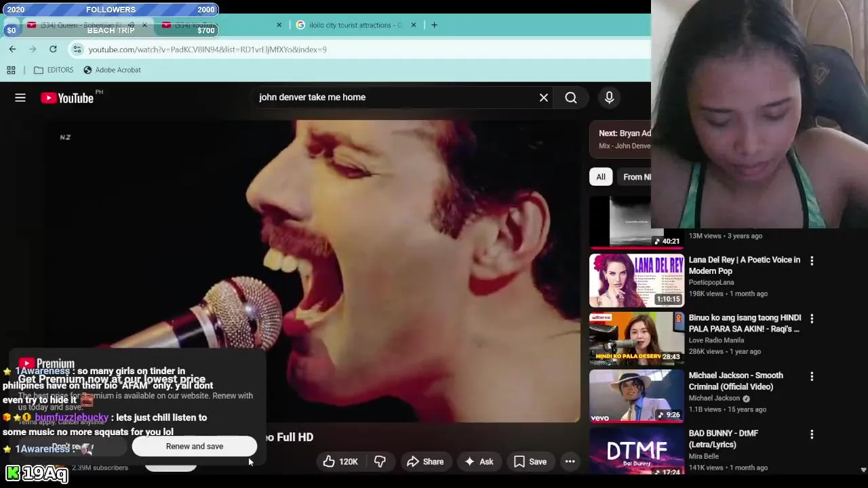The height and width of the screenshot is (488, 868).
Task: Like the video with the 120K thumbs-up
Action: (341, 462)
